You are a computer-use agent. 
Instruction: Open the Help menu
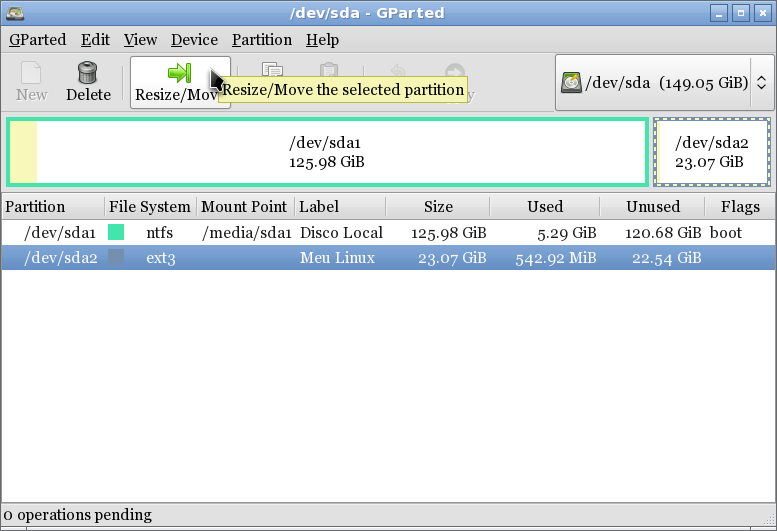tap(322, 40)
